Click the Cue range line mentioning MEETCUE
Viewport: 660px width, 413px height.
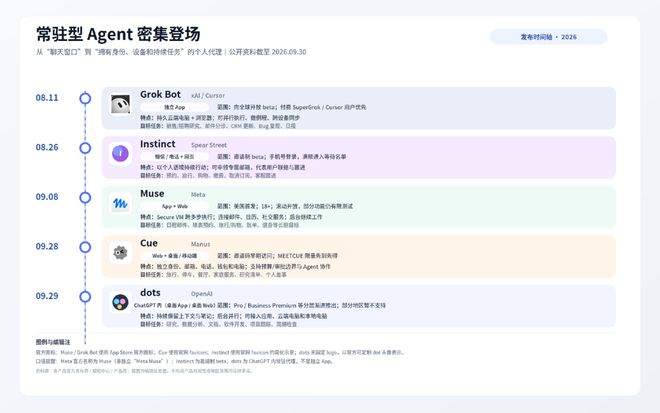coord(277,256)
